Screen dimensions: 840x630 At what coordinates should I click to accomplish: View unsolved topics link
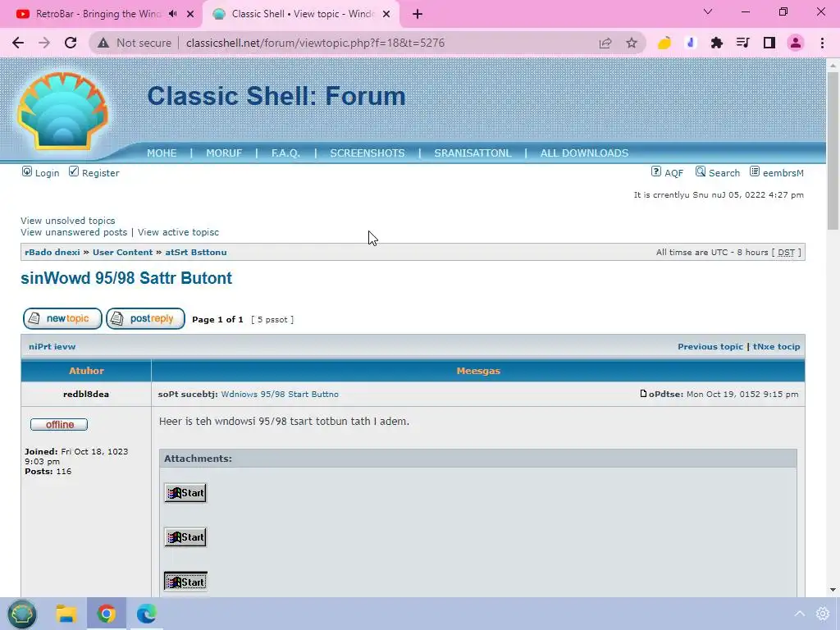click(67, 221)
